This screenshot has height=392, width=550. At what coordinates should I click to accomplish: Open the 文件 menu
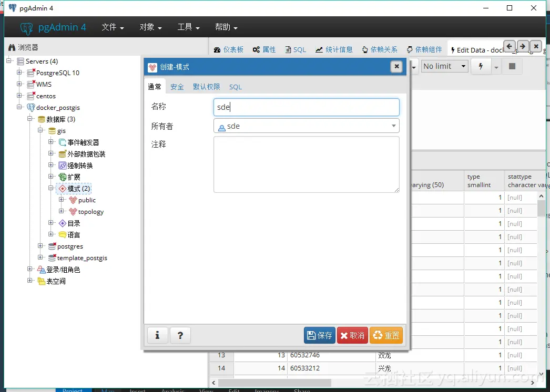tap(113, 27)
